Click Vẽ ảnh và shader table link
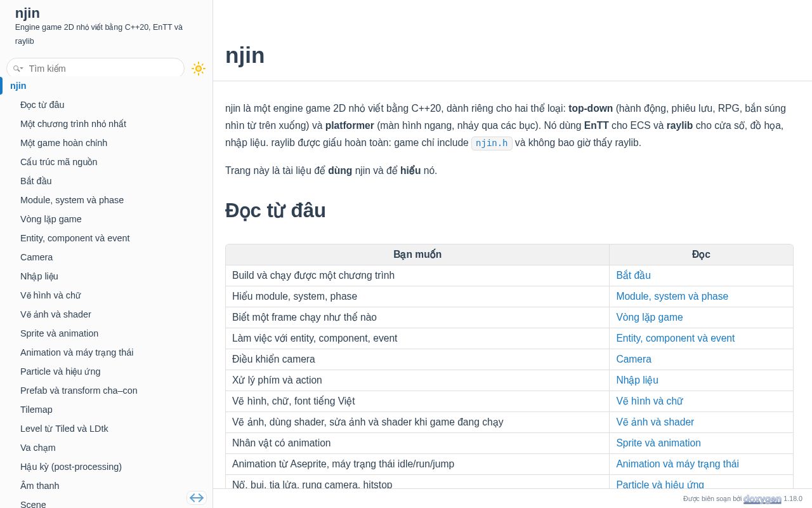 click(655, 422)
